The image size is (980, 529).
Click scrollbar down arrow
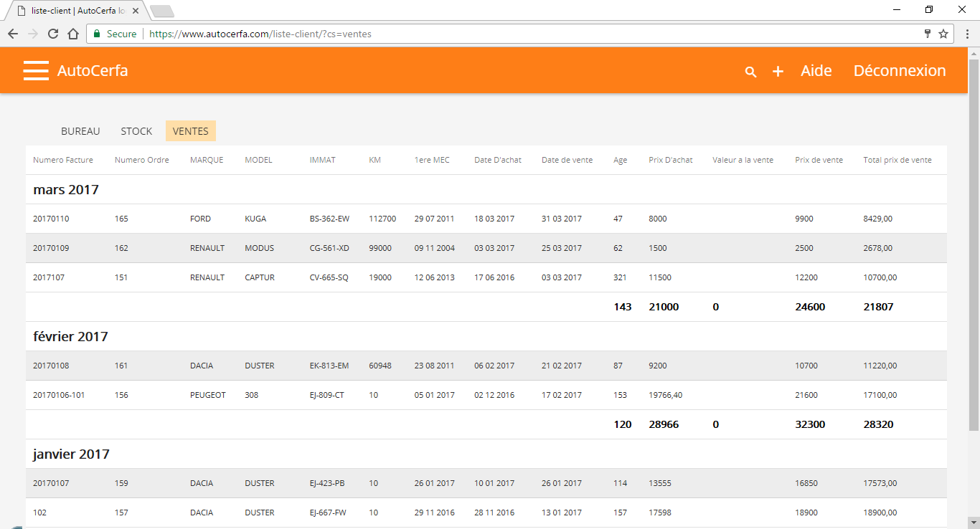974,523
